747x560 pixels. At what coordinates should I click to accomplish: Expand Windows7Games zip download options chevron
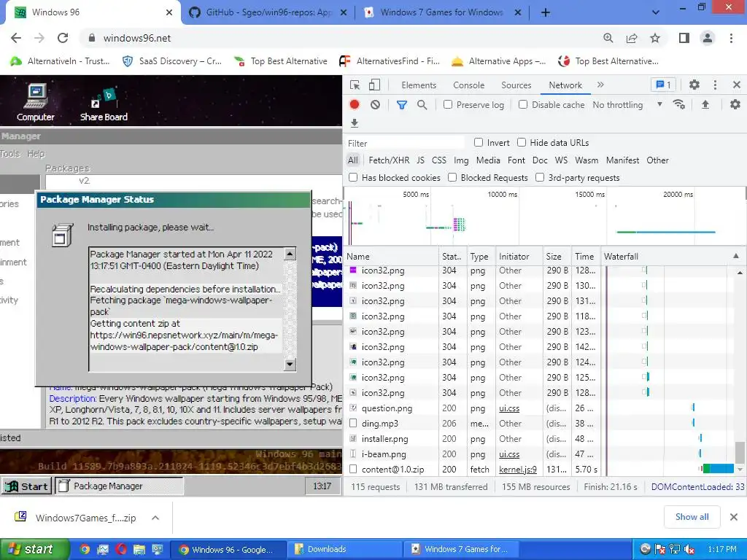pyautogui.click(x=155, y=518)
